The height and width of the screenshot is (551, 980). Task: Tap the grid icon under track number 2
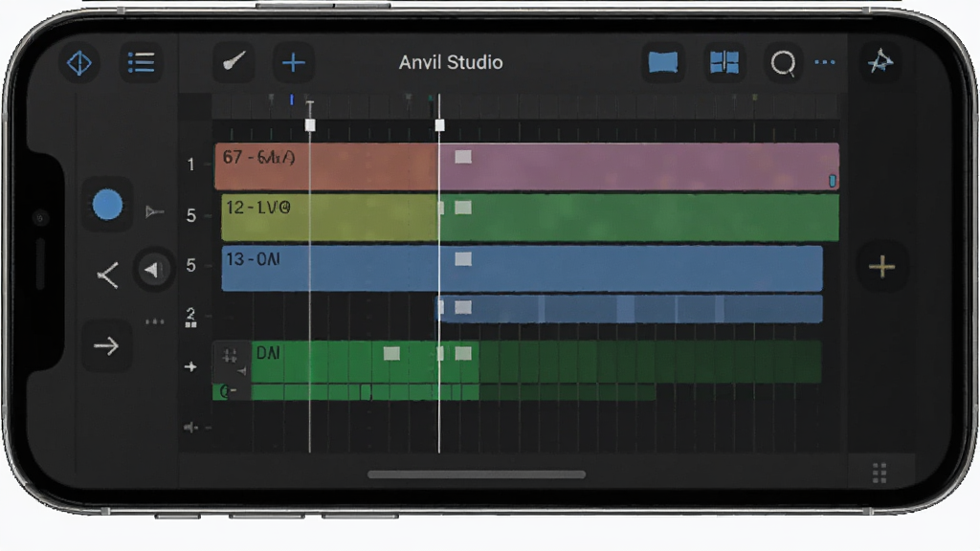[x=190, y=325]
